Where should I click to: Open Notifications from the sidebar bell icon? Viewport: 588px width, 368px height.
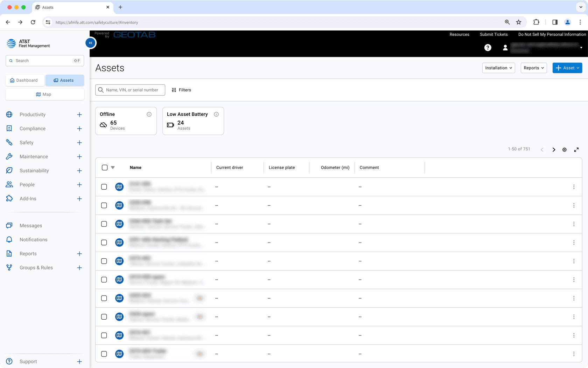coord(9,239)
